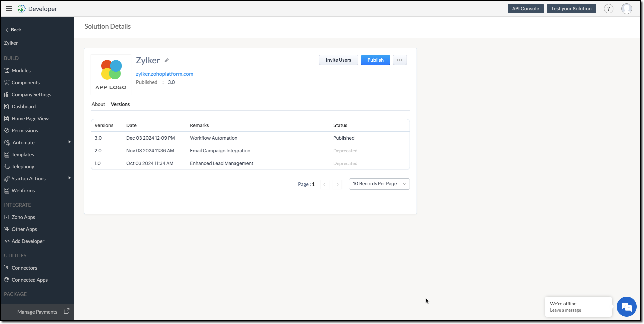Click the Automate gear icon
Image resolution: width=644 pixels, height=324 pixels.
coord(7,142)
